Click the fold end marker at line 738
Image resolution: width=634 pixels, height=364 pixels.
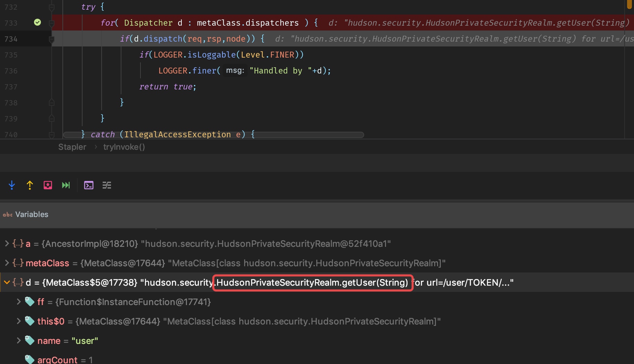click(51, 103)
